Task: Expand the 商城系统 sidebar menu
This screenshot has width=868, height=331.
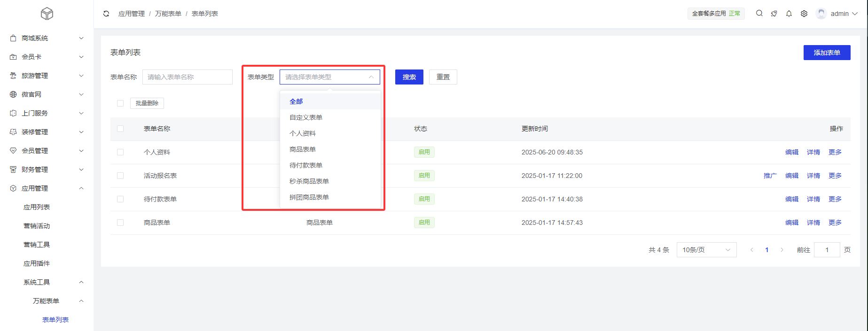Action: click(x=47, y=38)
